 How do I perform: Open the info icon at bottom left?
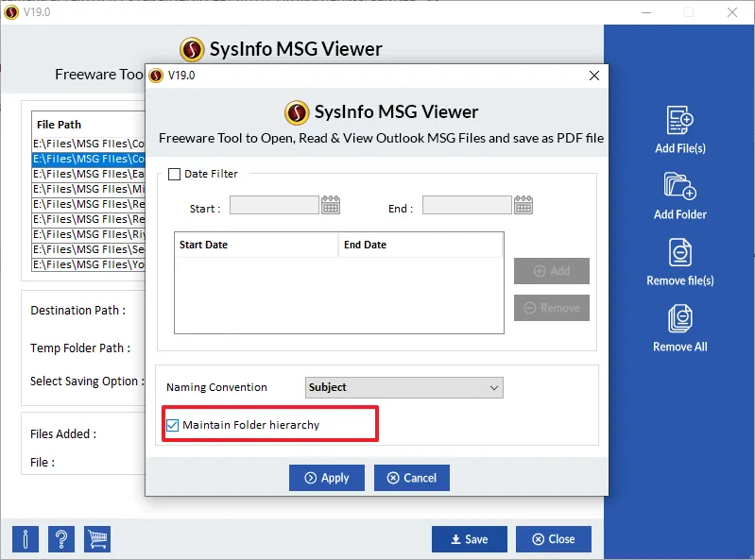click(x=26, y=539)
